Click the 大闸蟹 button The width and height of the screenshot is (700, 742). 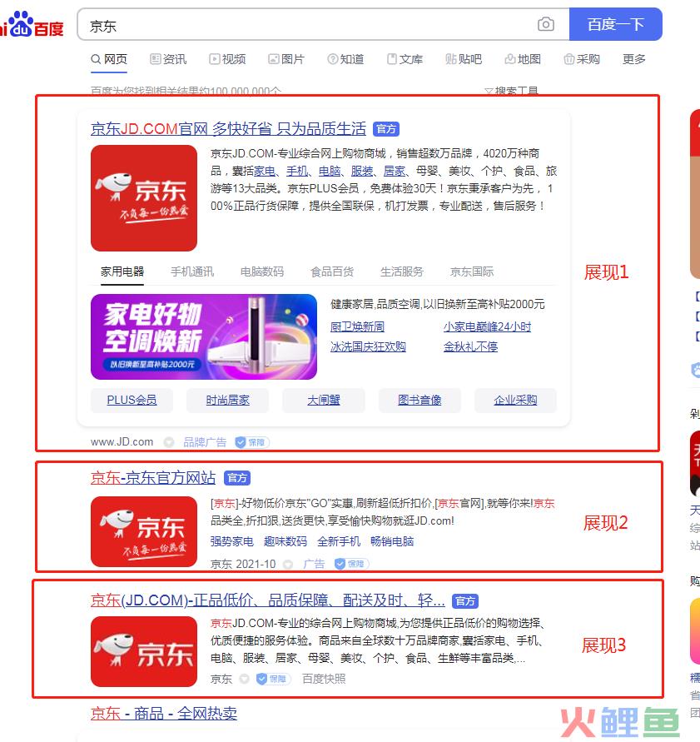(x=324, y=401)
